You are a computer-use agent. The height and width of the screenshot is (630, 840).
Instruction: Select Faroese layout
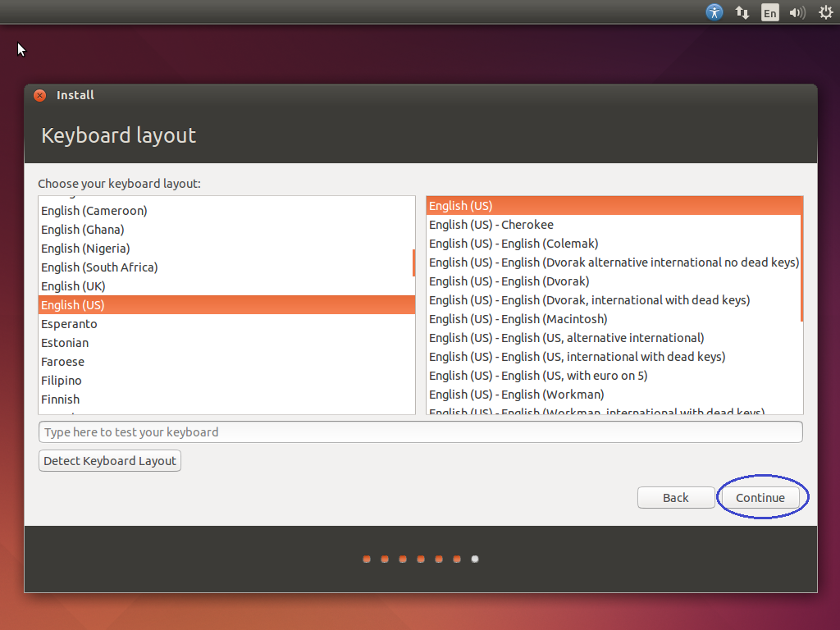(226, 362)
